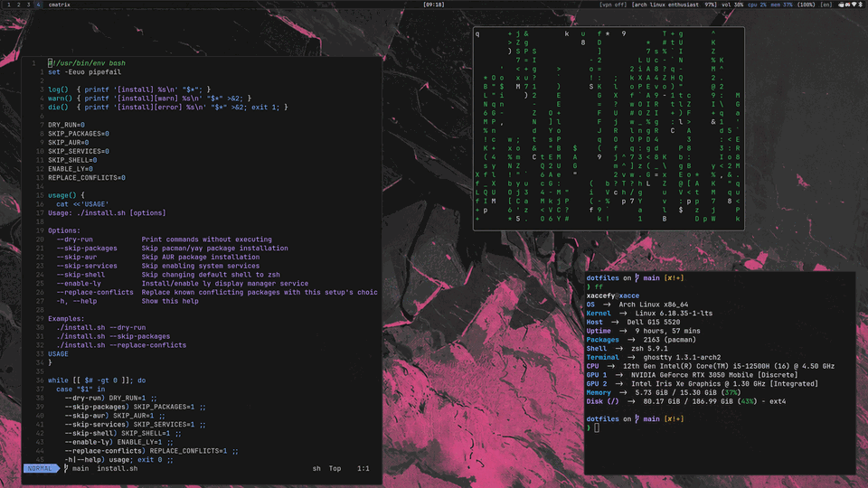Click the Wi-Fi tray icon

854,5
